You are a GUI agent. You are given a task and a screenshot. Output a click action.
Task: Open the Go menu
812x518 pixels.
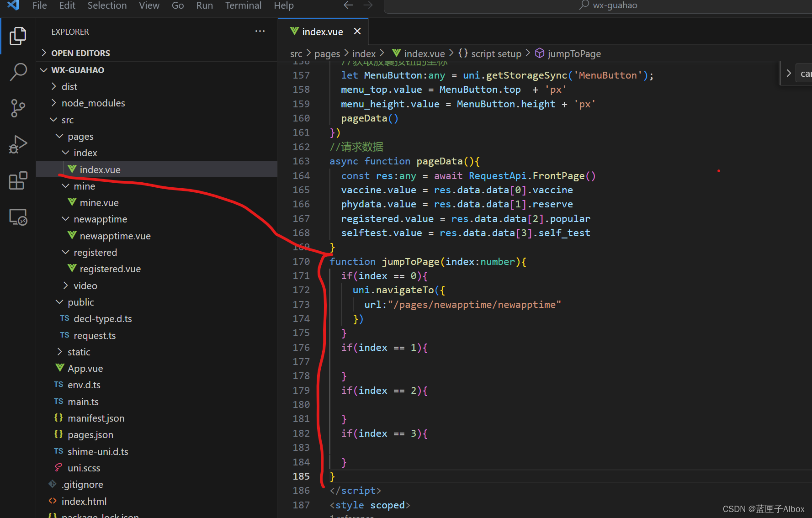[178, 5]
